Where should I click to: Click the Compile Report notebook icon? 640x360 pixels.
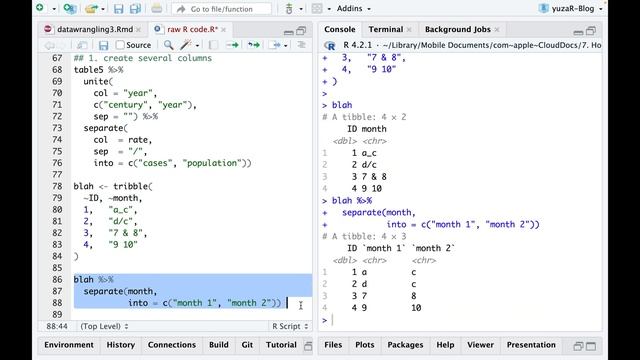pyautogui.click(x=213, y=45)
